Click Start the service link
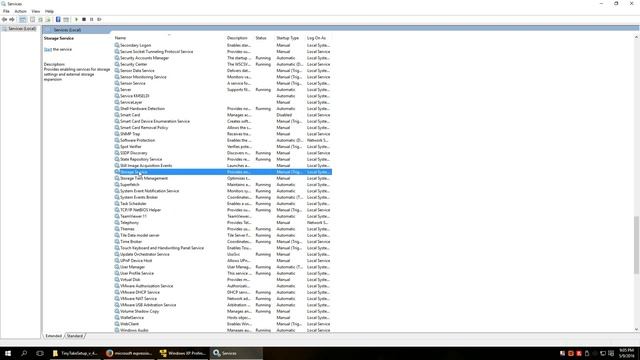Image resolution: width=640 pixels, height=360 pixels. 48,49
